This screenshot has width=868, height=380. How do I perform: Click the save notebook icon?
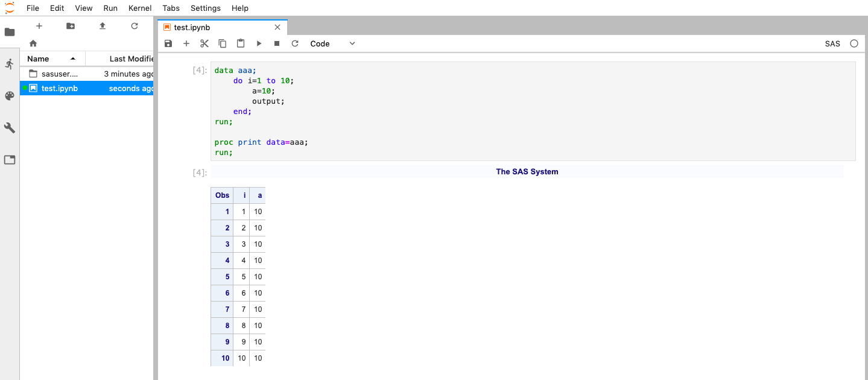[168, 43]
